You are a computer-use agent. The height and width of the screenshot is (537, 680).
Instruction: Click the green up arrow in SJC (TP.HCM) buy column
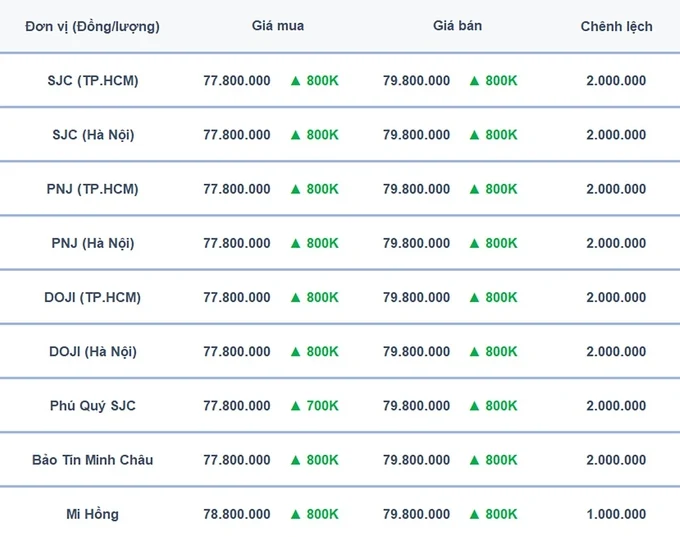[x=296, y=81]
